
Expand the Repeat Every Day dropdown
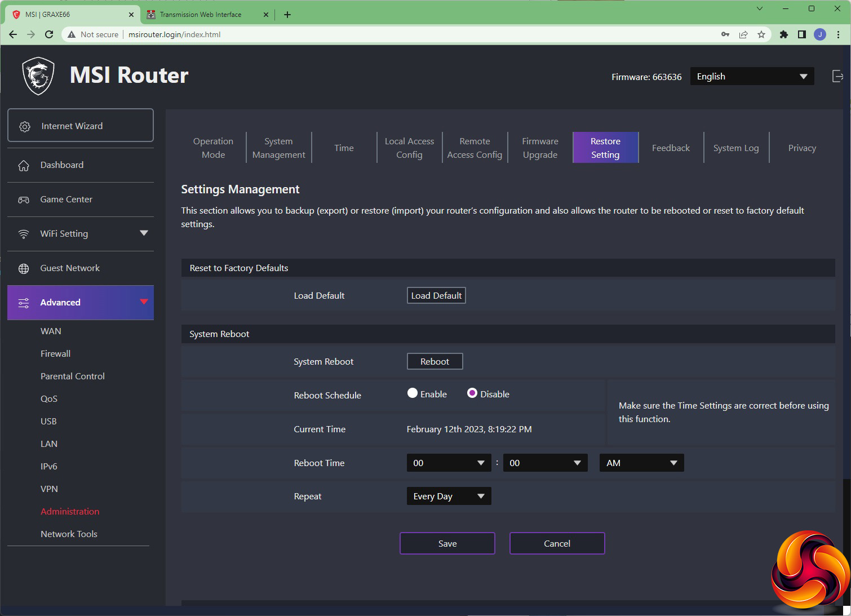[x=449, y=496]
